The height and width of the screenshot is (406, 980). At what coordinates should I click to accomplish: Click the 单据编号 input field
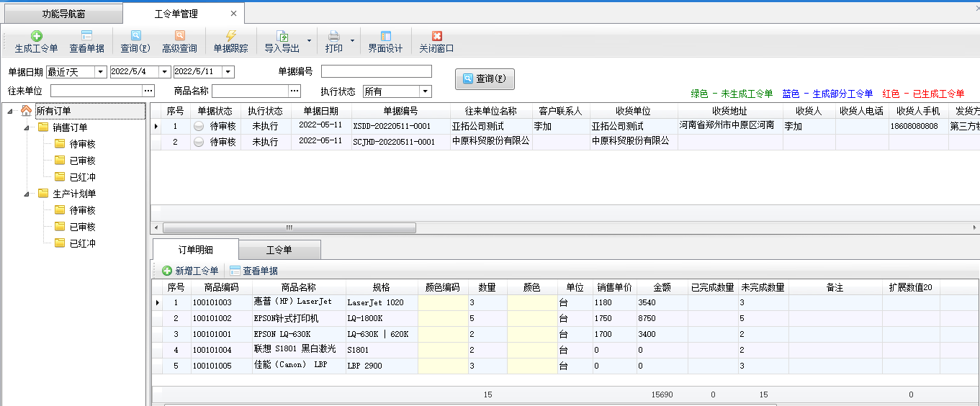click(376, 71)
